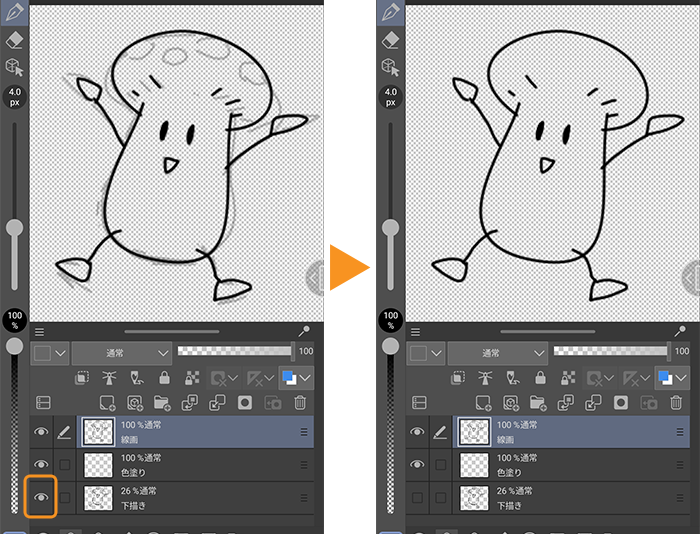Screen dimensions: 700x534
Task: Click New raster layer icon in left panel
Action: 107,402
